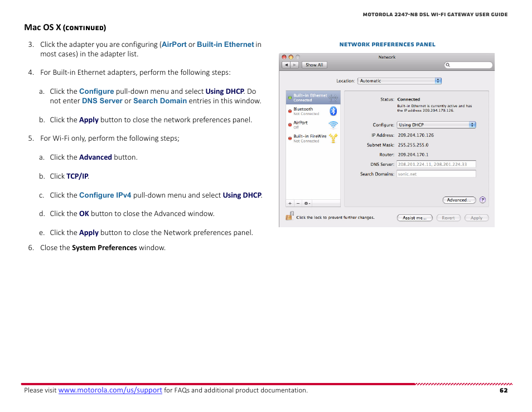
Task: Click the Forward arrow in Network window
Action: pyautogui.click(x=294, y=65)
